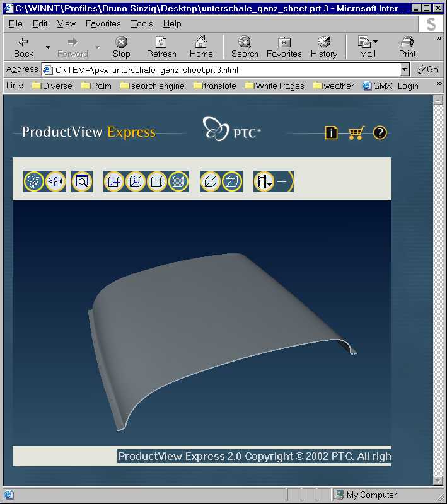Open the filmstrip animation dropdown
This screenshot has height=504, width=447.
tap(264, 181)
